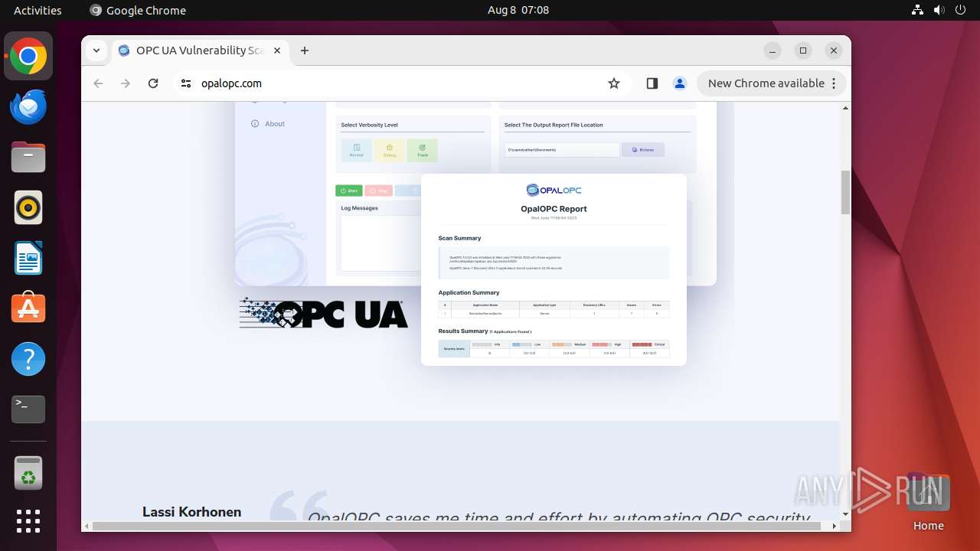980x551 pixels.
Task: Click the scroll-down arrow on vertical scrollbar
Action: pyautogui.click(x=845, y=514)
